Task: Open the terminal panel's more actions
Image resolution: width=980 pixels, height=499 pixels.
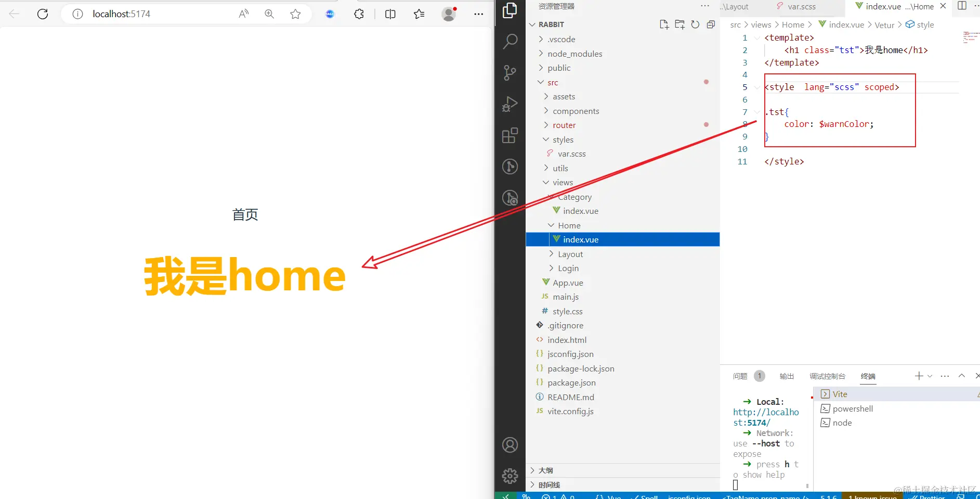Action: (x=945, y=376)
